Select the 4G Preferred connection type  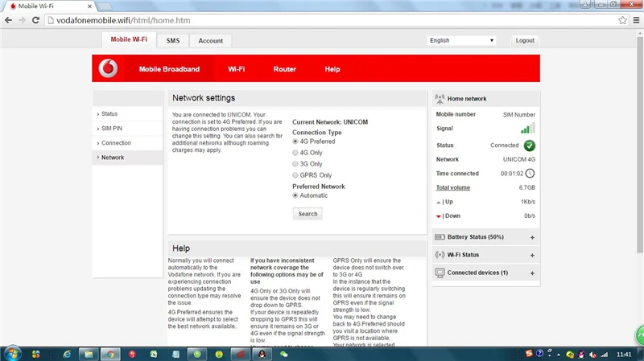click(x=295, y=142)
